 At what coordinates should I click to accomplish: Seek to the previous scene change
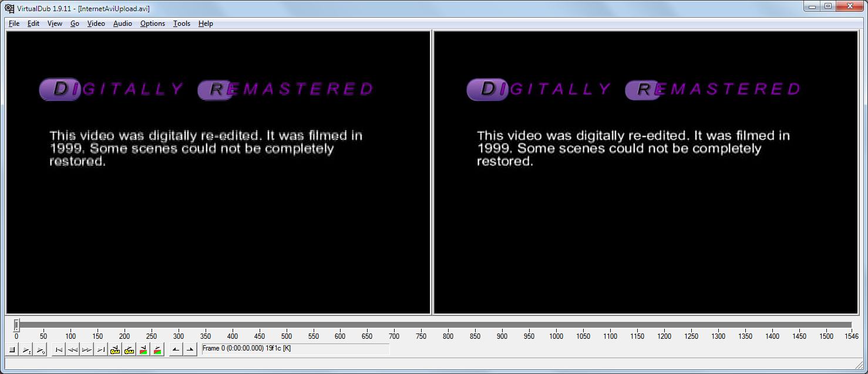(x=143, y=349)
